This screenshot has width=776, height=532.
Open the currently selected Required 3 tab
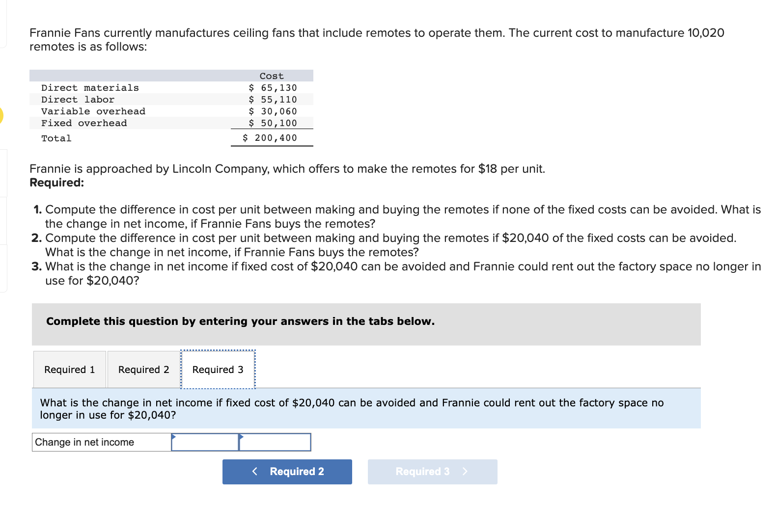pyautogui.click(x=218, y=369)
